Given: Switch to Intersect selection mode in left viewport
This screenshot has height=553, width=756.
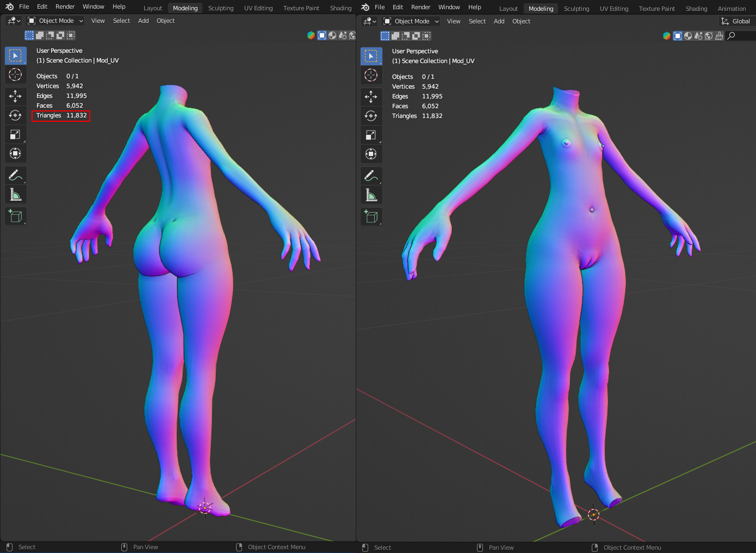Looking at the screenshot, I should point(71,35).
